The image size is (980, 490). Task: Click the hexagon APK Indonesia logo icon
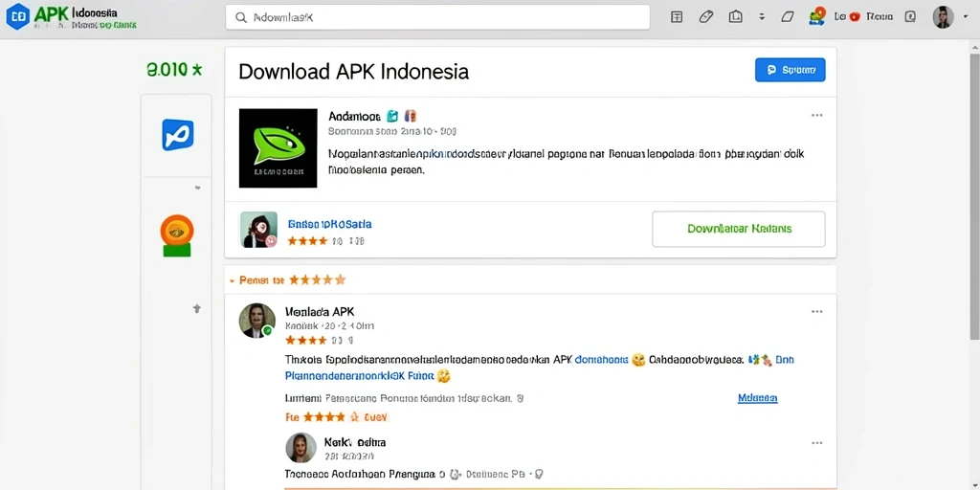click(17, 18)
